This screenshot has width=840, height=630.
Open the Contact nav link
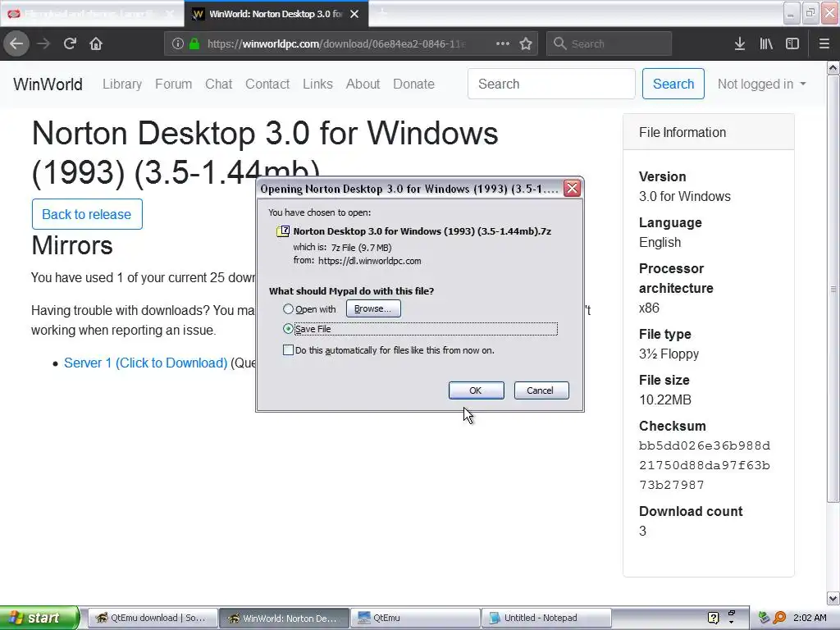pos(267,84)
